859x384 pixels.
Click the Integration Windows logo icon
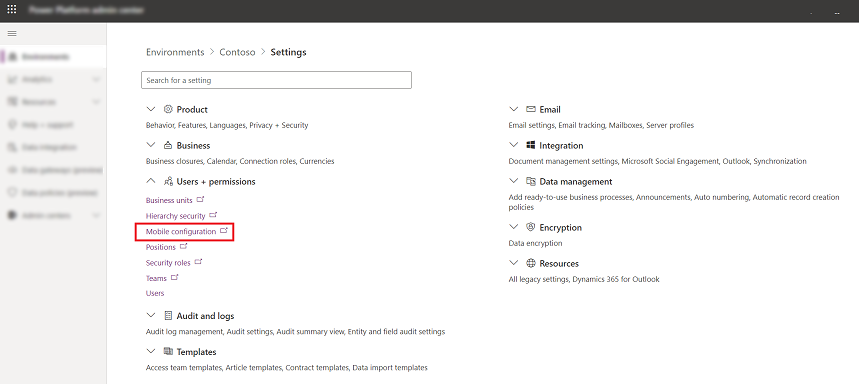pyautogui.click(x=531, y=145)
